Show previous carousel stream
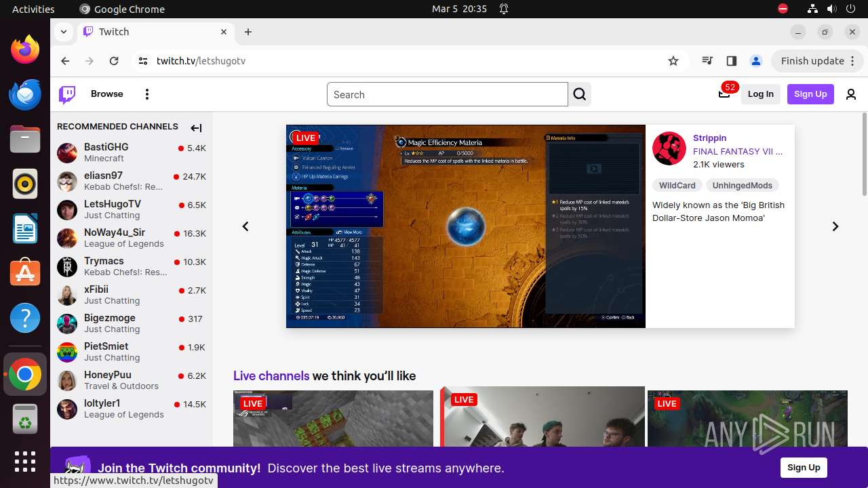The image size is (868, 488). pos(245,226)
